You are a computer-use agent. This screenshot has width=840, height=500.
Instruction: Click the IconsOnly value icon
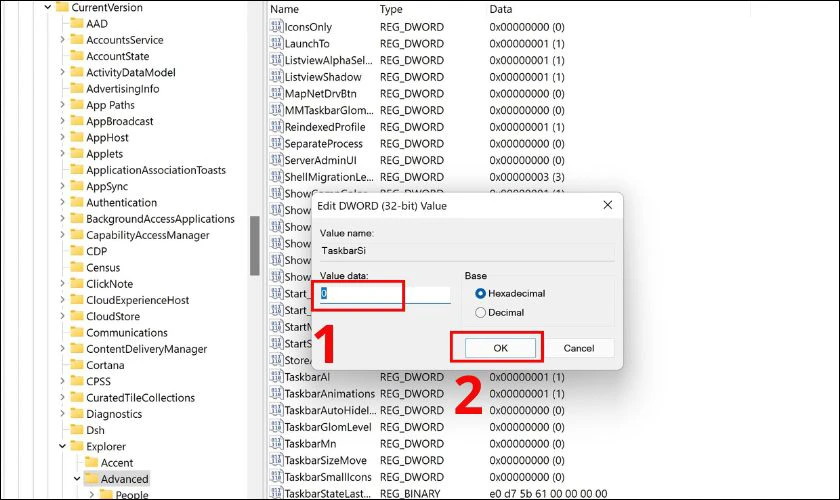[x=276, y=27]
